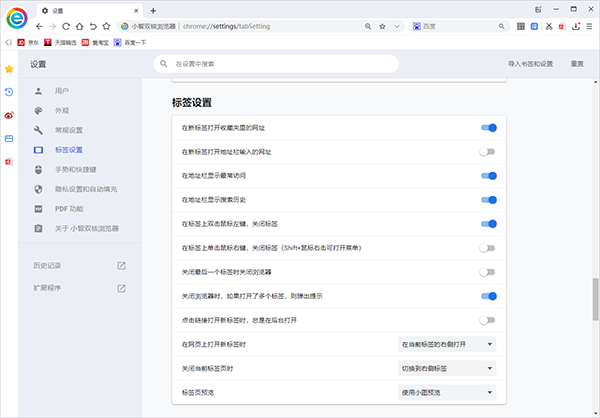The height and width of the screenshot is (418, 600).
Task: Open the favorites star in left sidebar
Action: point(9,69)
